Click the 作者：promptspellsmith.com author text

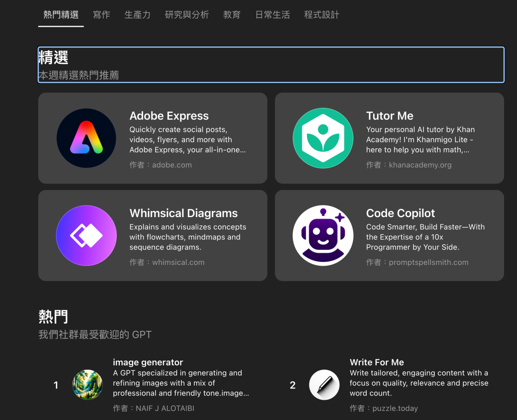click(417, 262)
